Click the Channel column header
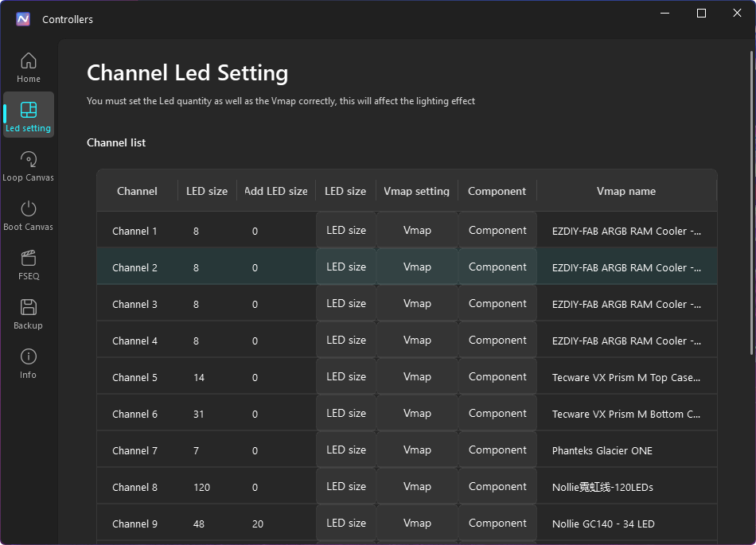This screenshot has height=545, width=756. [138, 191]
